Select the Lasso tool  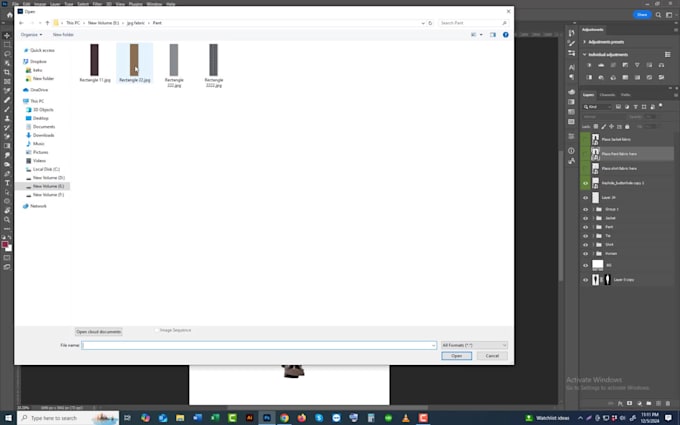click(x=7, y=54)
